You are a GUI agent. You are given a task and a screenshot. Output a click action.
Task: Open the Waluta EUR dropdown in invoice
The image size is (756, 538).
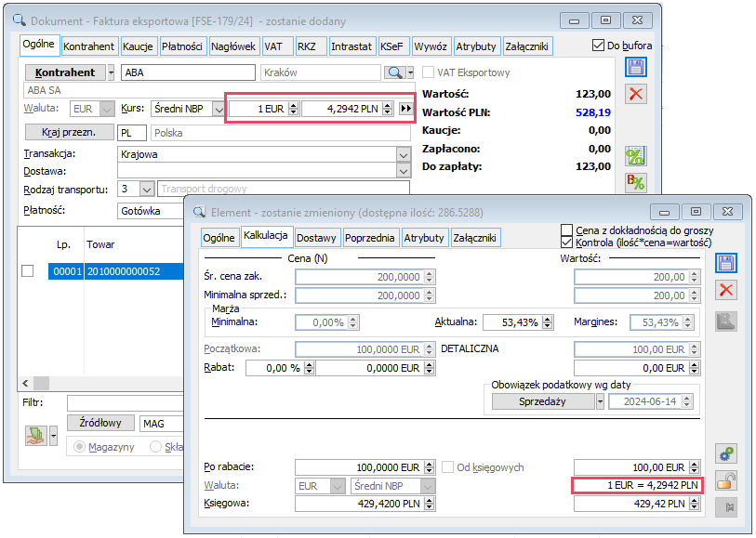coord(107,109)
